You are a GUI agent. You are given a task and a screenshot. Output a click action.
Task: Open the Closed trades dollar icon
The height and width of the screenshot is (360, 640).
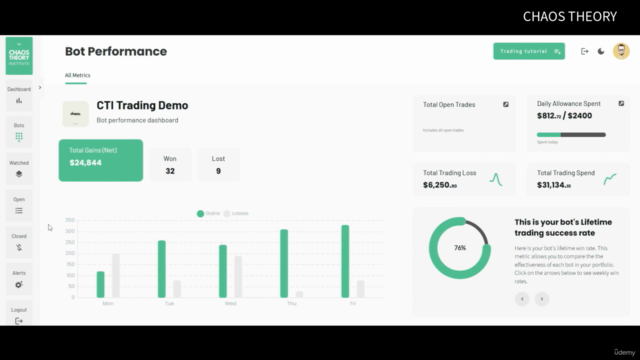click(19, 247)
